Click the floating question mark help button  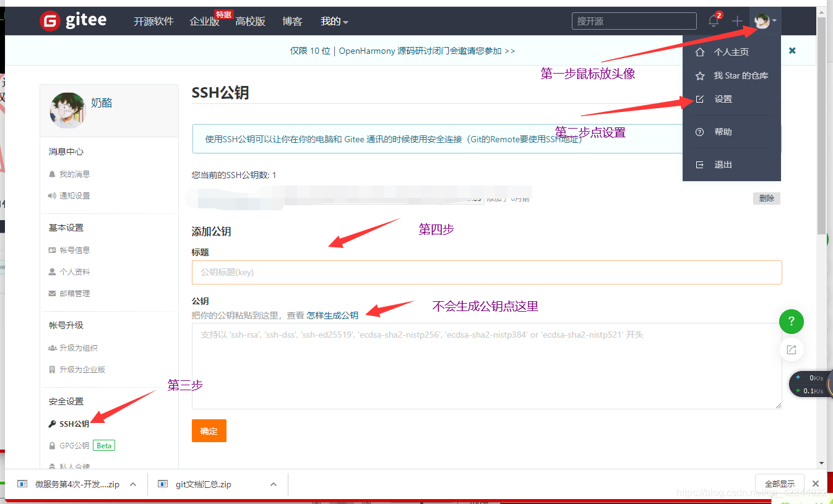tap(791, 321)
